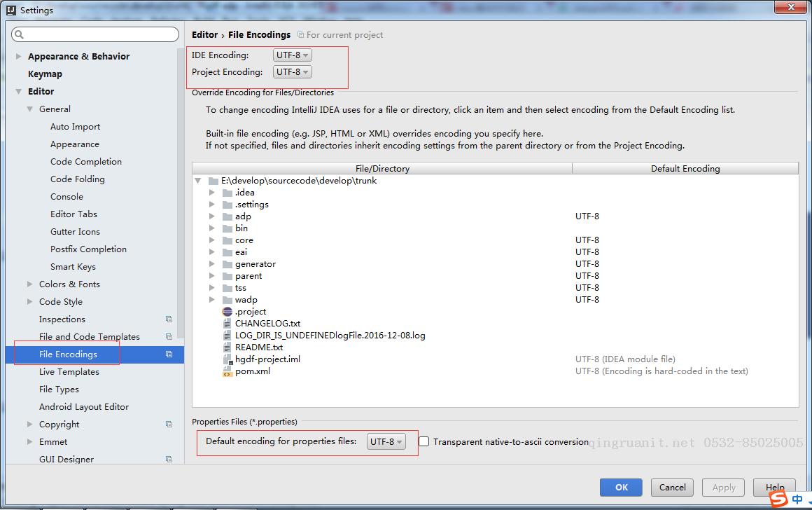Image resolution: width=812 pixels, height=510 pixels.
Task: Click the generator folder icon
Action: coord(227,264)
